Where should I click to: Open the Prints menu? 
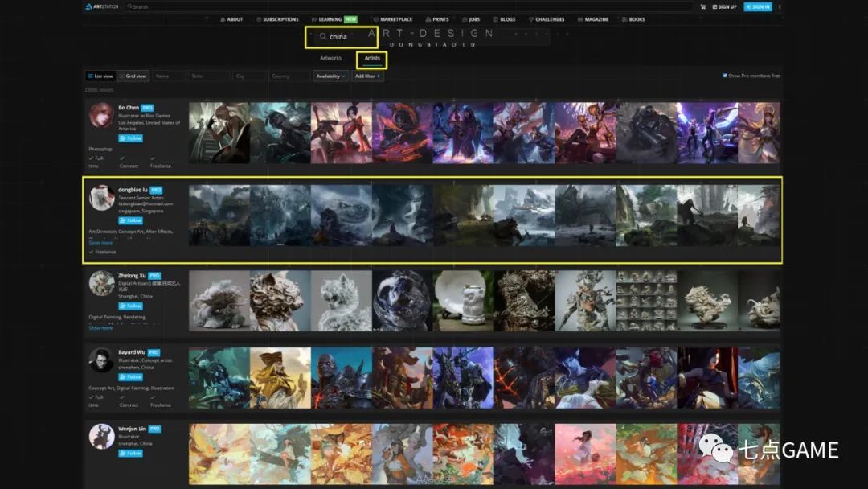tap(436, 19)
